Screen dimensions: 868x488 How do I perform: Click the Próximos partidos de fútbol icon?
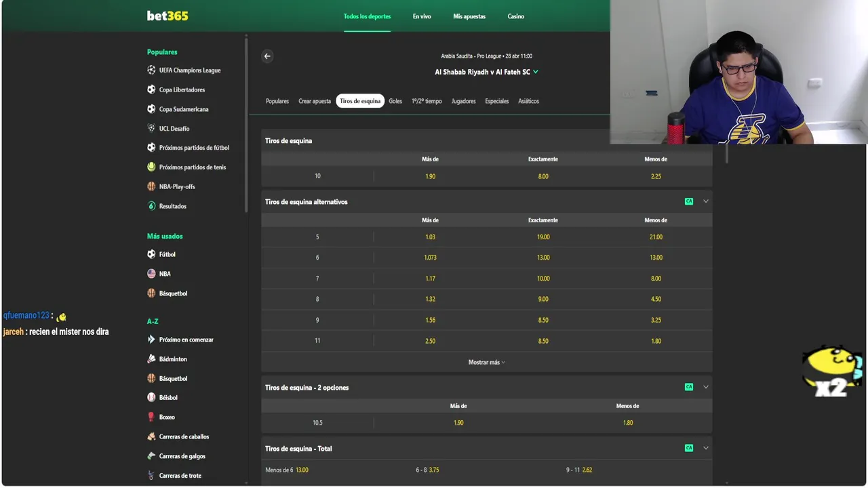tap(151, 147)
